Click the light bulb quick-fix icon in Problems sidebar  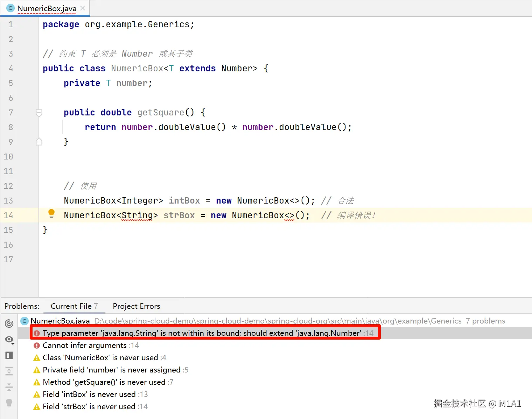tap(9, 403)
